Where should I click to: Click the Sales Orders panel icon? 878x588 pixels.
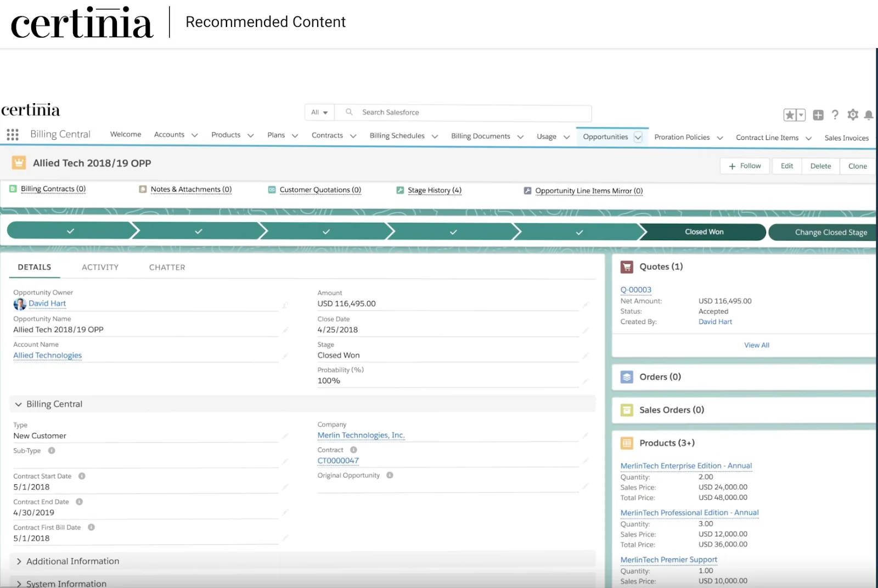point(627,410)
